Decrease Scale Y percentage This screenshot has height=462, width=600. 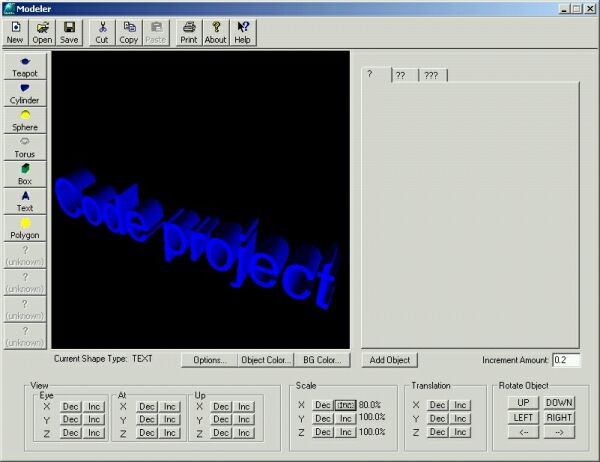pyautogui.click(x=323, y=419)
